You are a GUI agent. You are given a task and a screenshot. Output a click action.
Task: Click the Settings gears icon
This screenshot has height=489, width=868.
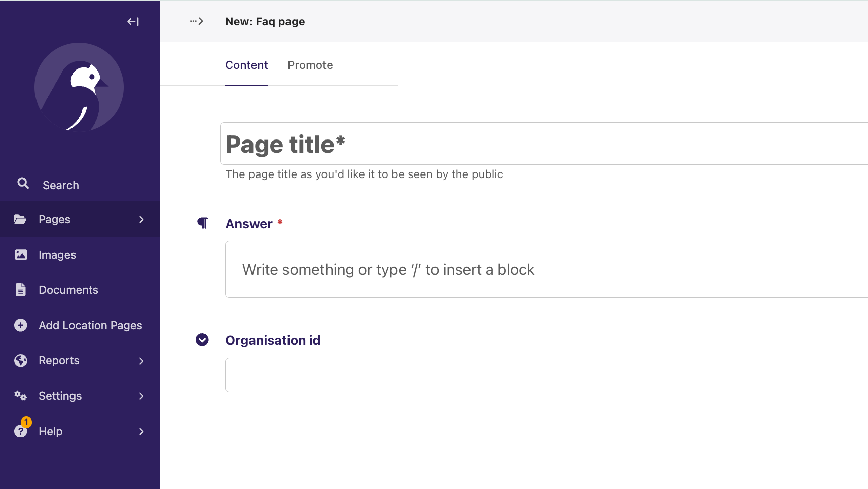pos(21,396)
